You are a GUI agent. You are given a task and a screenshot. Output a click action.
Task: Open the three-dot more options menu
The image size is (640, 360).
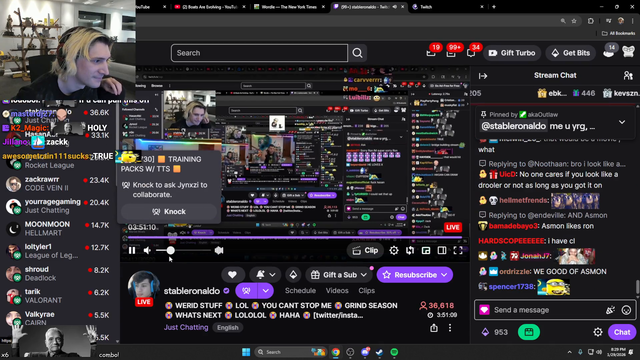(450, 328)
